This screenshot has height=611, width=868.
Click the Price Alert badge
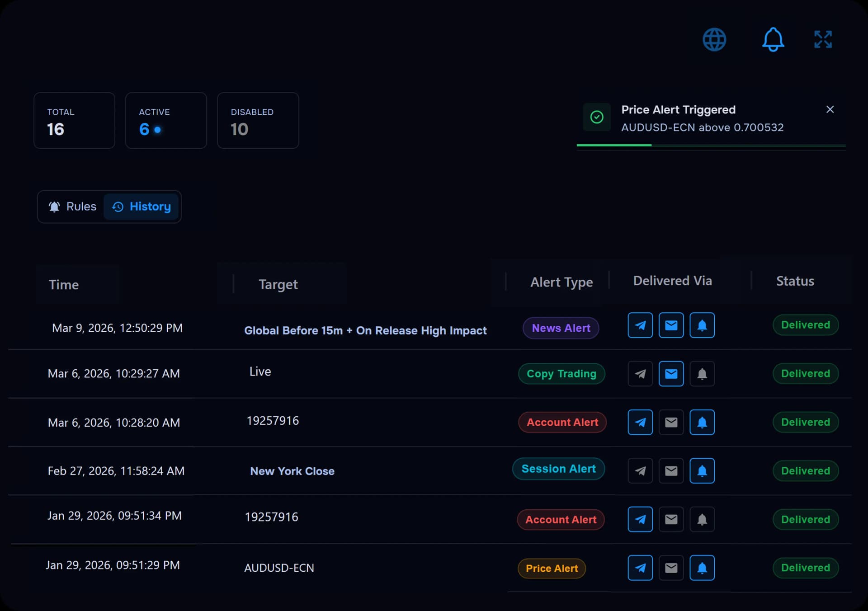click(552, 568)
